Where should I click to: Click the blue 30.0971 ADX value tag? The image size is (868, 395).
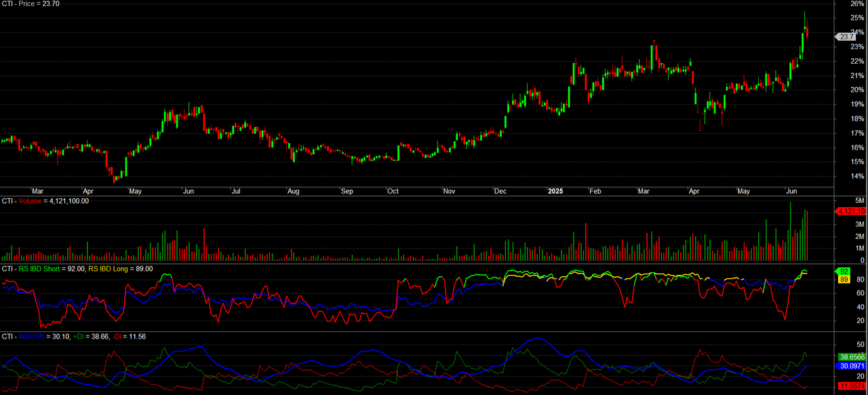[851, 366]
